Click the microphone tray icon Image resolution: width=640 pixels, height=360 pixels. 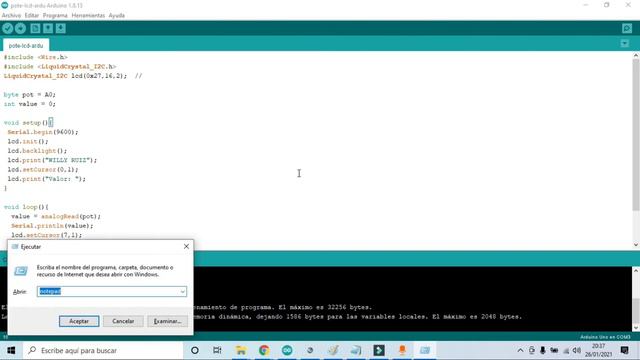(x=543, y=350)
